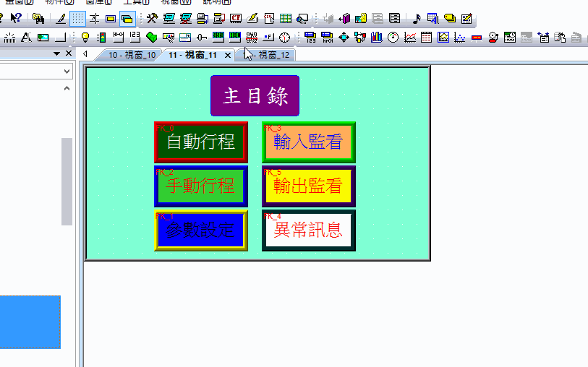Image resolution: width=588 pixels, height=367 pixels.
Task: Toggle the highlighted overlapping yellow rectangles button
Action: click(127, 18)
